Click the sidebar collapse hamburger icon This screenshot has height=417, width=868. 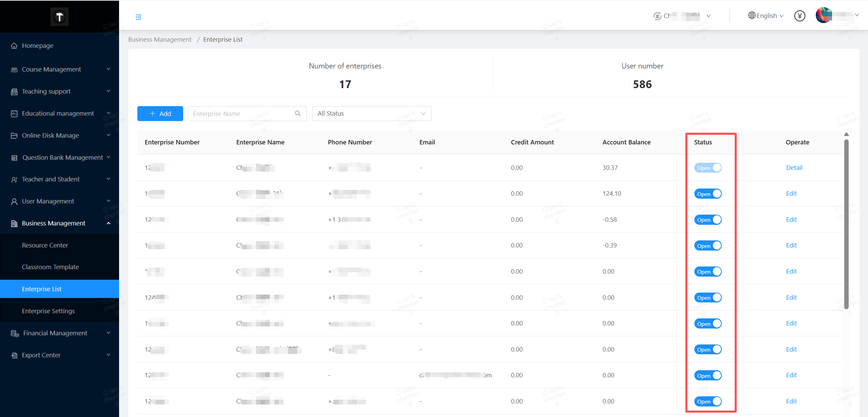point(138,17)
